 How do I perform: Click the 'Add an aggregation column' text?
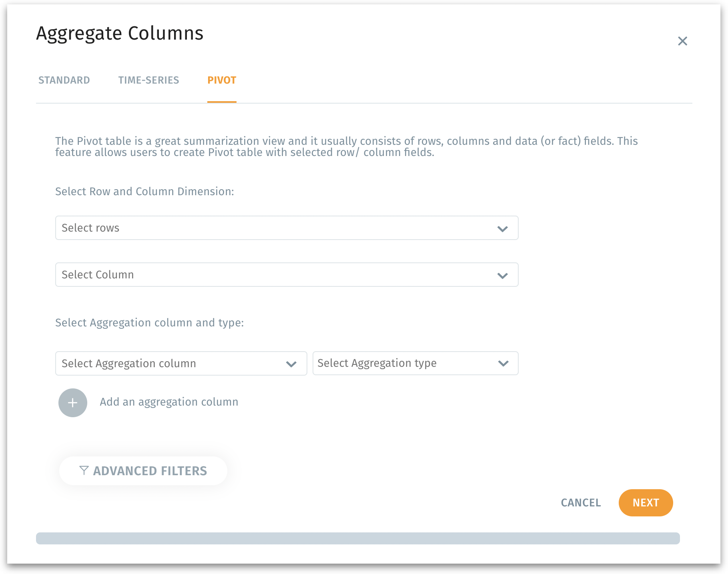pos(169,402)
